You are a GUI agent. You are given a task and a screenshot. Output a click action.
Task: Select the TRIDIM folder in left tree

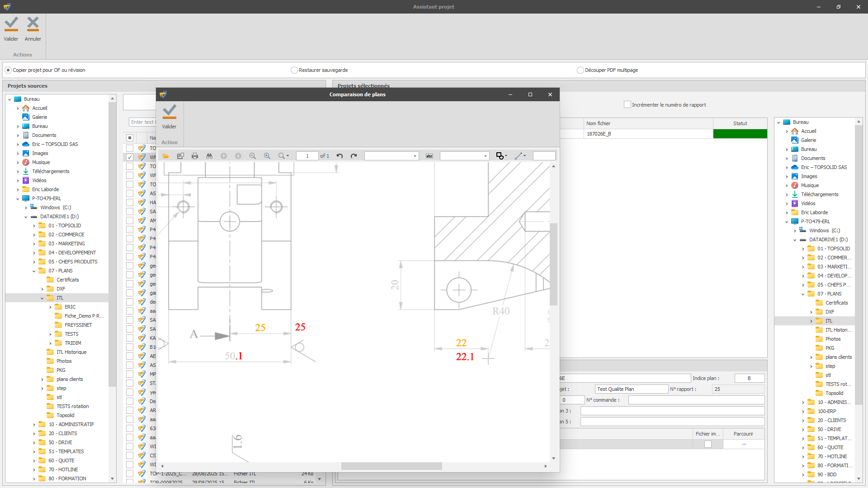pos(73,343)
